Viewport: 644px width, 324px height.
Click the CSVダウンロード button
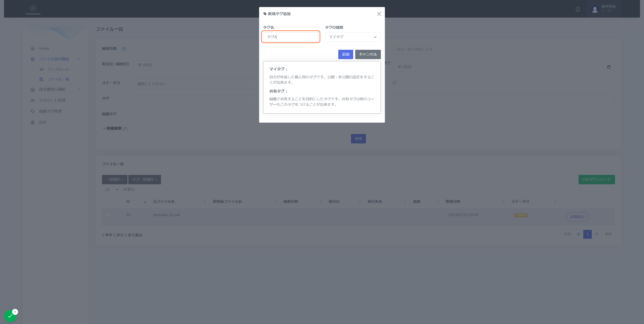tap(597, 179)
